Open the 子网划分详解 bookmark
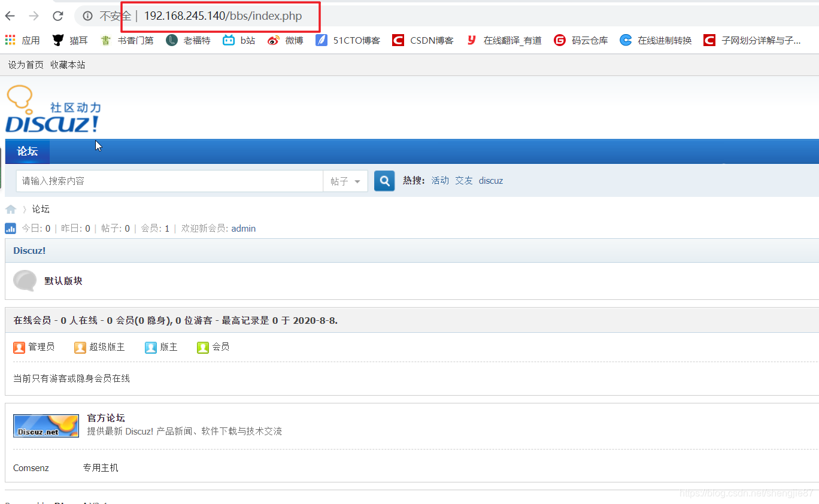 (x=752, y=40)
